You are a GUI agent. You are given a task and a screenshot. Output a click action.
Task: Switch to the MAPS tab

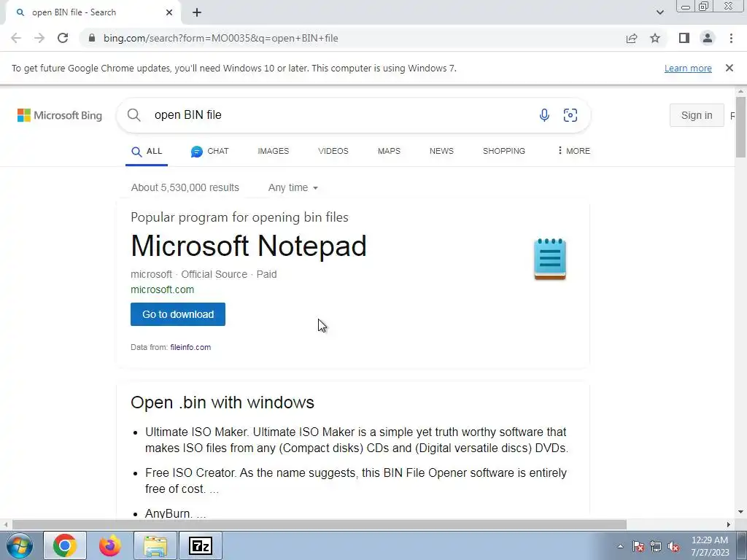point(389,151)
